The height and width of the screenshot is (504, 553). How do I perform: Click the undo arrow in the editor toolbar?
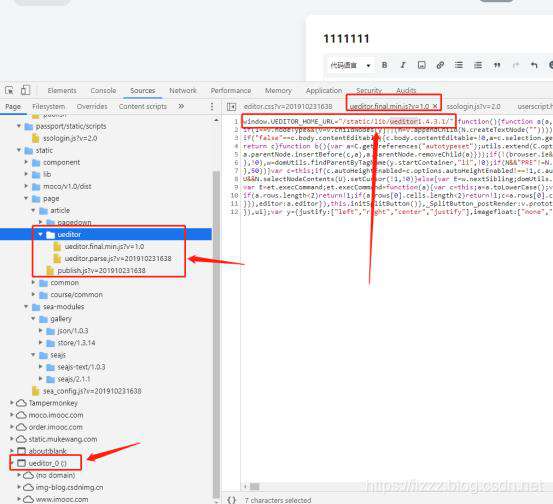click(534, 65)
